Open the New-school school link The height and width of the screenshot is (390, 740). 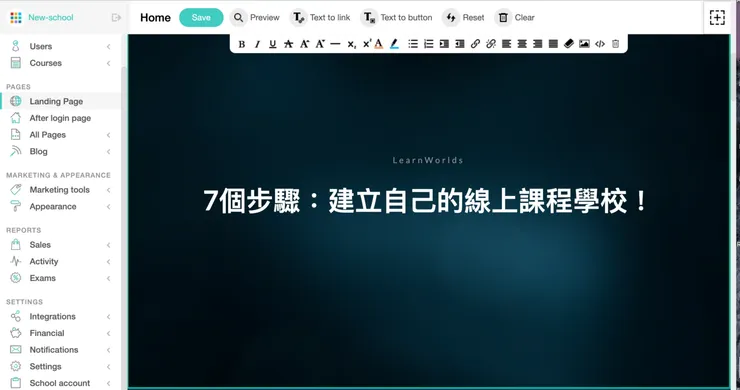[x=51, y=17]
